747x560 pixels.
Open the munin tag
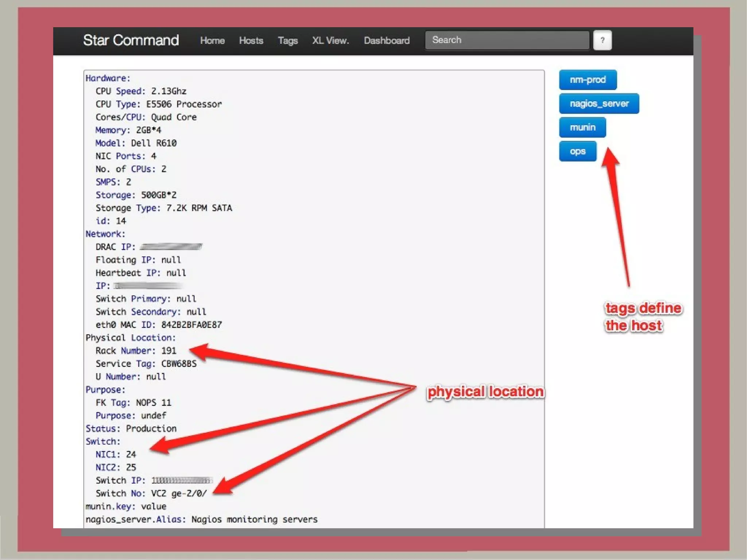coord(582,127)
